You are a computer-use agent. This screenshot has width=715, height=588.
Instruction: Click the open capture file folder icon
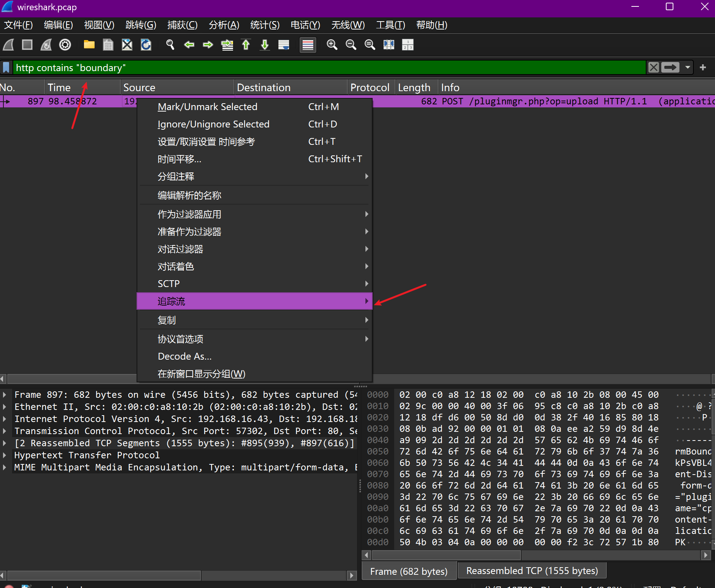pyautogui.click(x=89, y=45)
